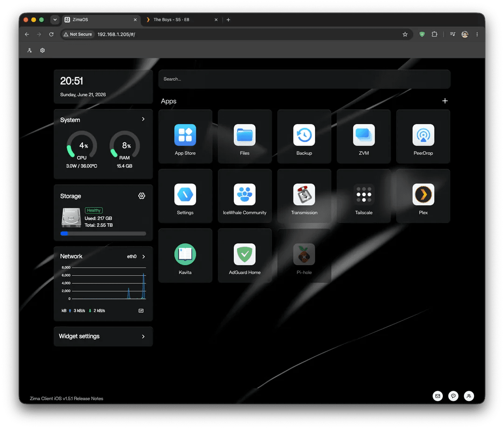The width and height of the screenshot is (504, 429).
Task: Close The Boys tab
Action: (x=216, y=20)
